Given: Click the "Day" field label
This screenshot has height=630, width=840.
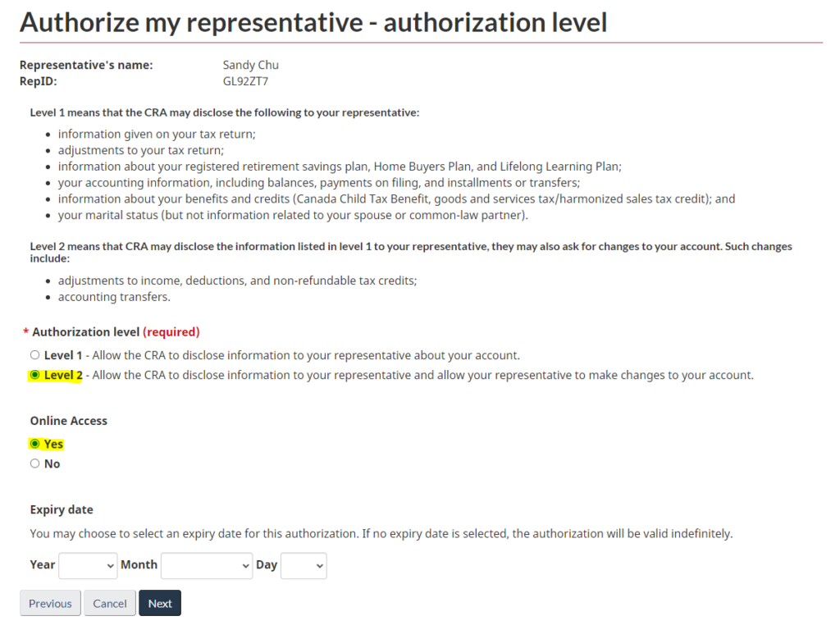Looking at the screenshot, I should click(267, 564).
